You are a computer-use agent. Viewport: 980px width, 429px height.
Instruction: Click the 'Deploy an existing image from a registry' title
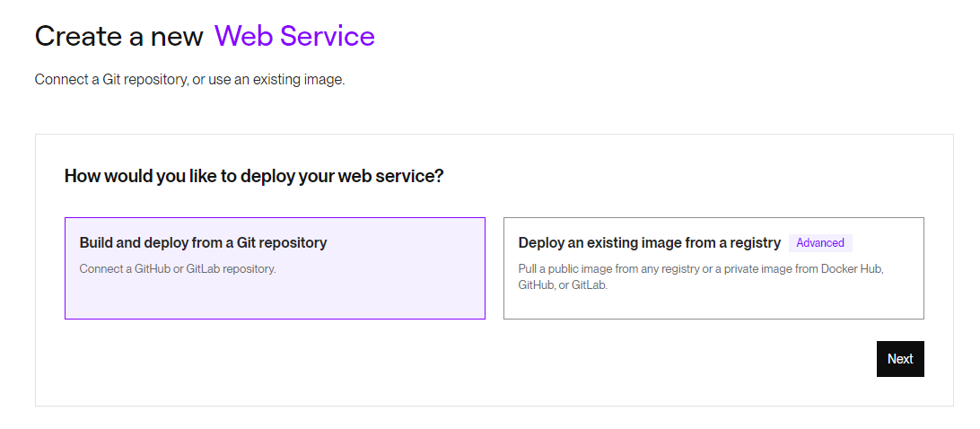coord(649,242)
